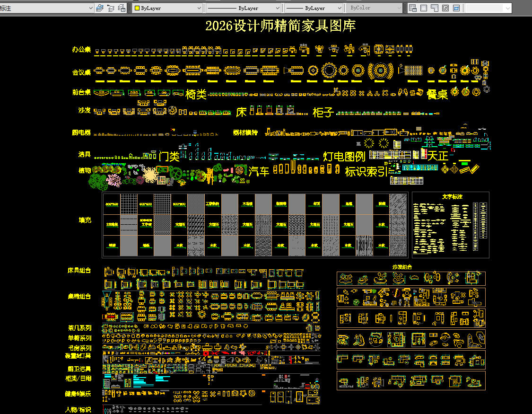532x414 pixels.
Task: Open the Display Viewports Dialog icon
Action: (x=412, y=8)
